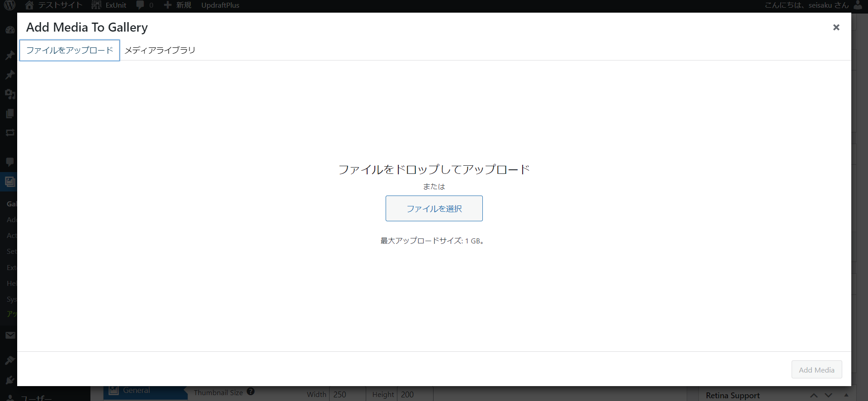Click the user avatar icon at top right
The image size is (868, 401).
[x=858, y=5]
